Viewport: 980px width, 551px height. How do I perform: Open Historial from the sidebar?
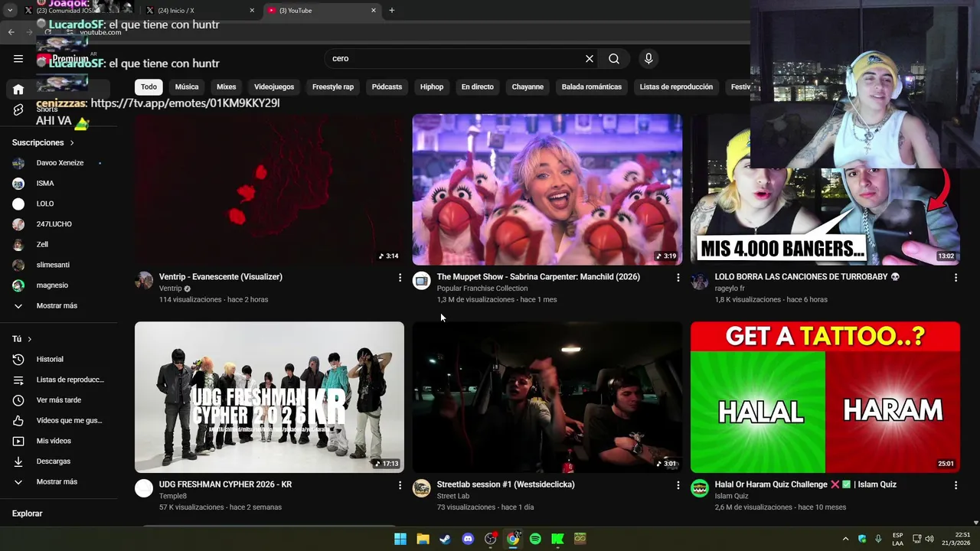click(x=58, y=359)
